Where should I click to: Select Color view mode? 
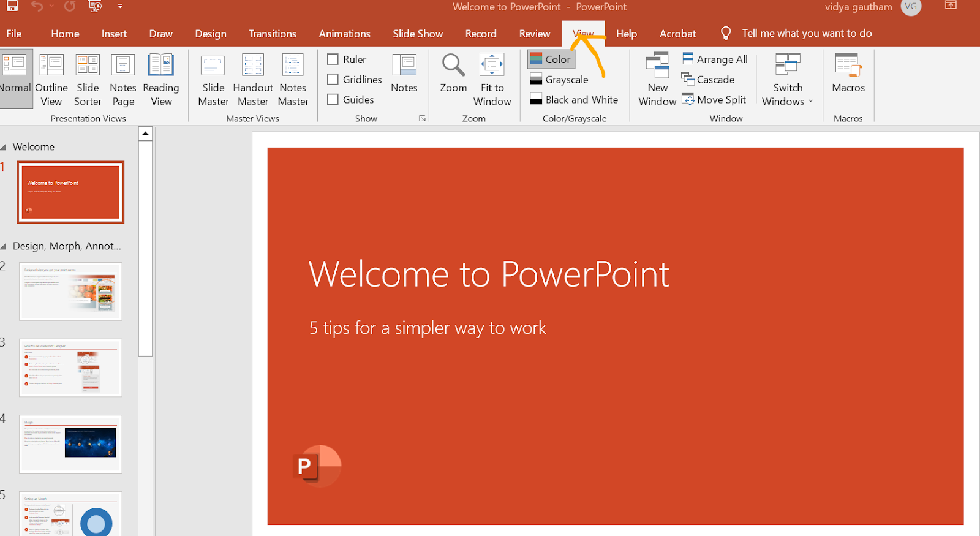tap(551, 59)
